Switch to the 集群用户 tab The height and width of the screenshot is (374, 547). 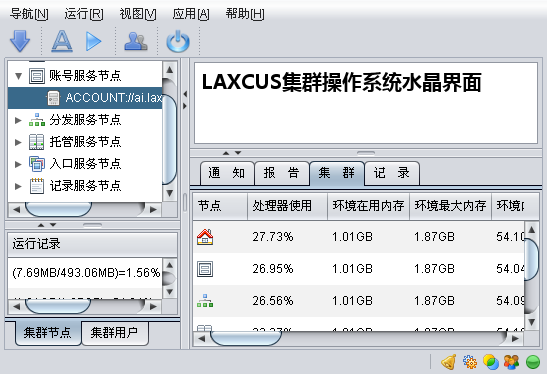pos(114,332)
